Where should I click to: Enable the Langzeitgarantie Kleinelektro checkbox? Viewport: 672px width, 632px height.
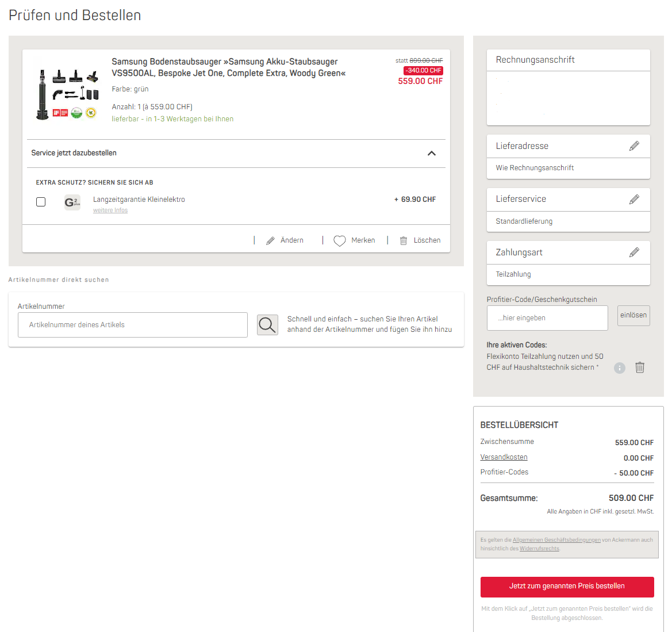tap(41, 202)
